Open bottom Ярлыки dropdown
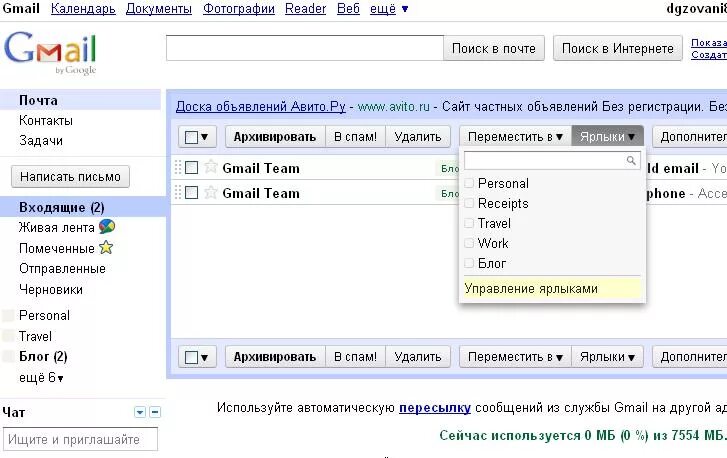727x458 pixels. click(607, 357)
